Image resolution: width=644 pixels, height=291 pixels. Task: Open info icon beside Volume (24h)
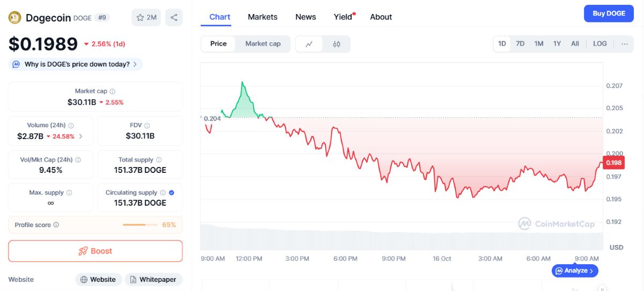tap(71, 126)
